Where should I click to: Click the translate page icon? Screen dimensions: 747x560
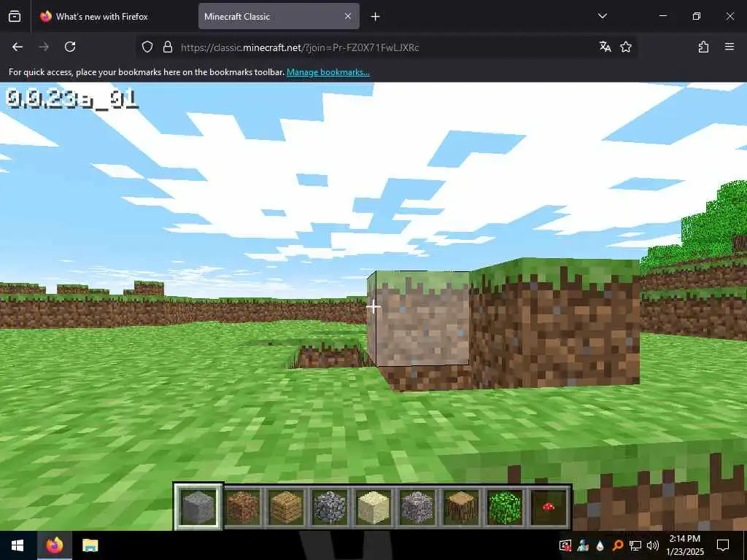tap(605, 47)
